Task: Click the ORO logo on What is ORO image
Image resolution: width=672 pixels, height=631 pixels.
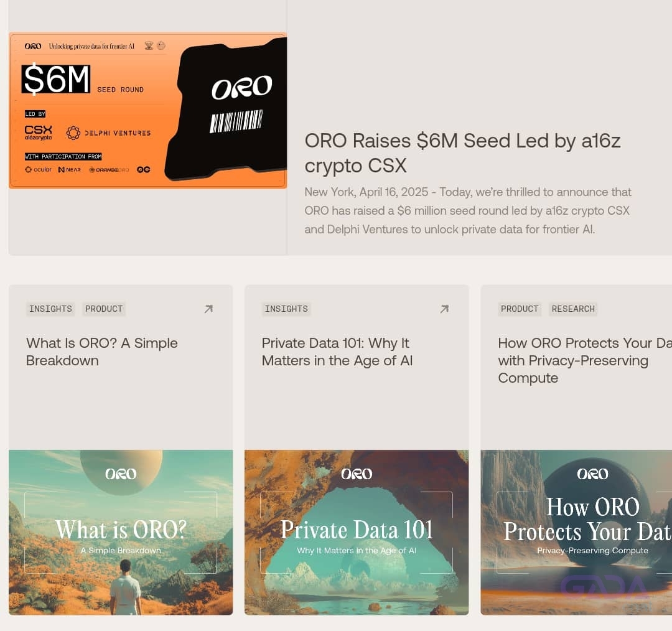Action: pos(121,474)
